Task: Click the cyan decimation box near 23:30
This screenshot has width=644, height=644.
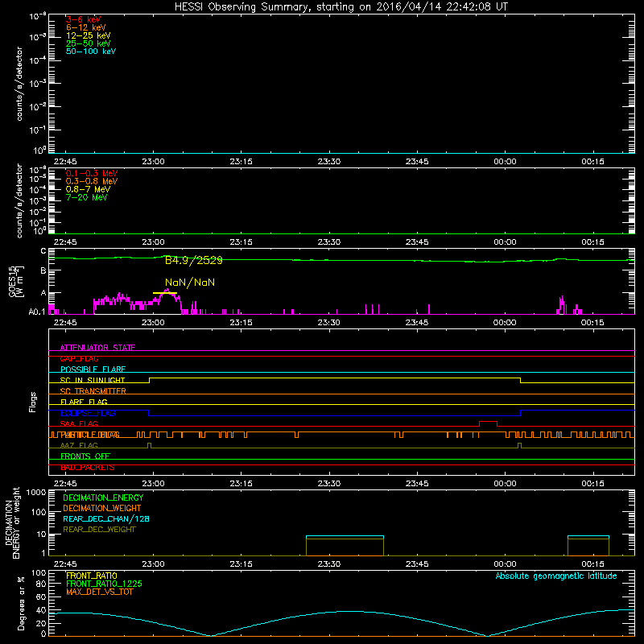Action: 345,546
